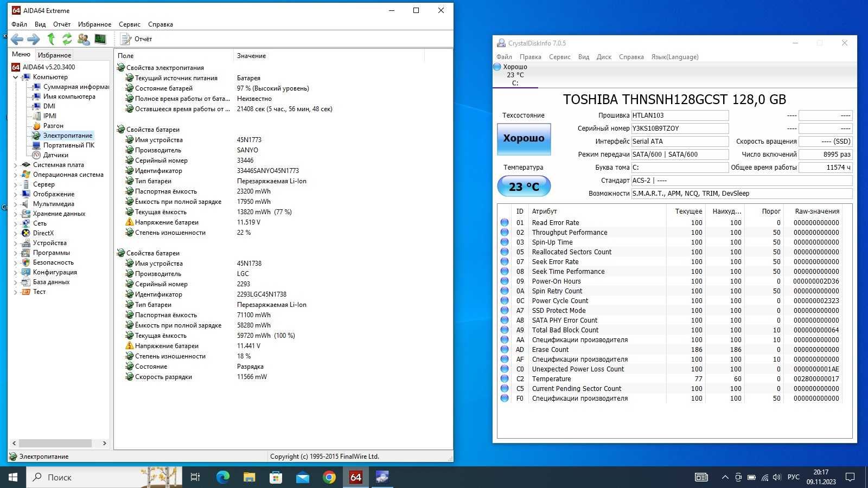Click the Значение column header
Viewport: 868px width, 488px height.
[328, 56]
